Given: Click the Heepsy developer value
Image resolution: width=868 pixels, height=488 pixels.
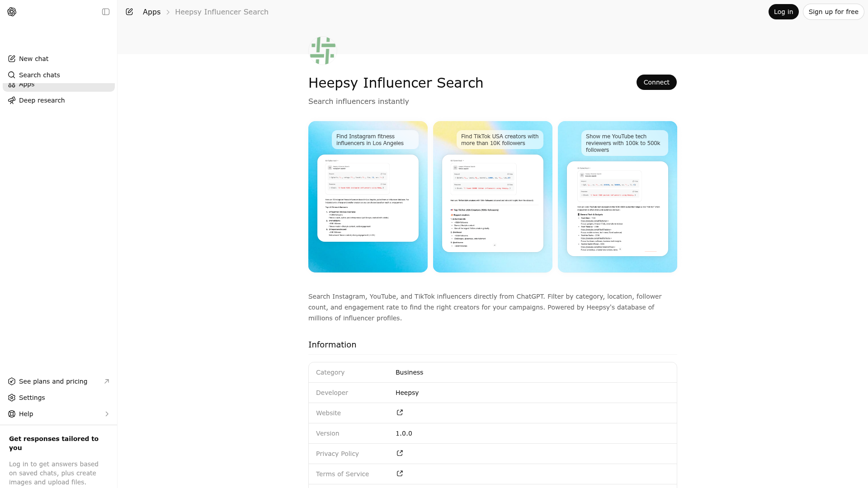Looking at the screenshot, I should tap(407, 393).
